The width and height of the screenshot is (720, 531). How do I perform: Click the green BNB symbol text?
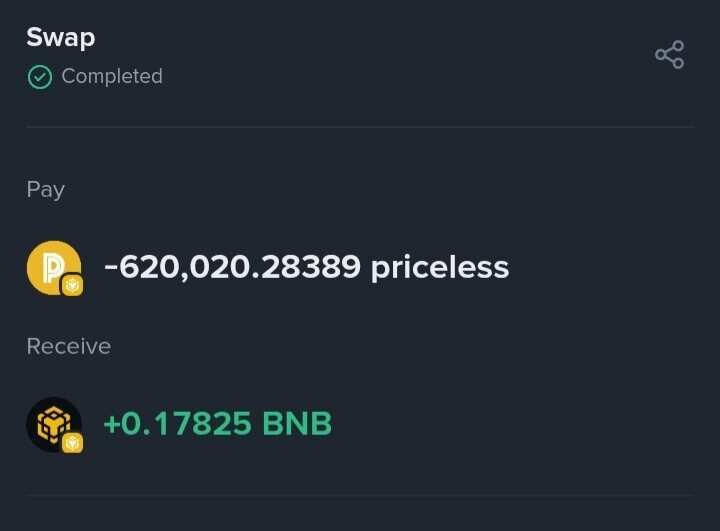(297, 423)
